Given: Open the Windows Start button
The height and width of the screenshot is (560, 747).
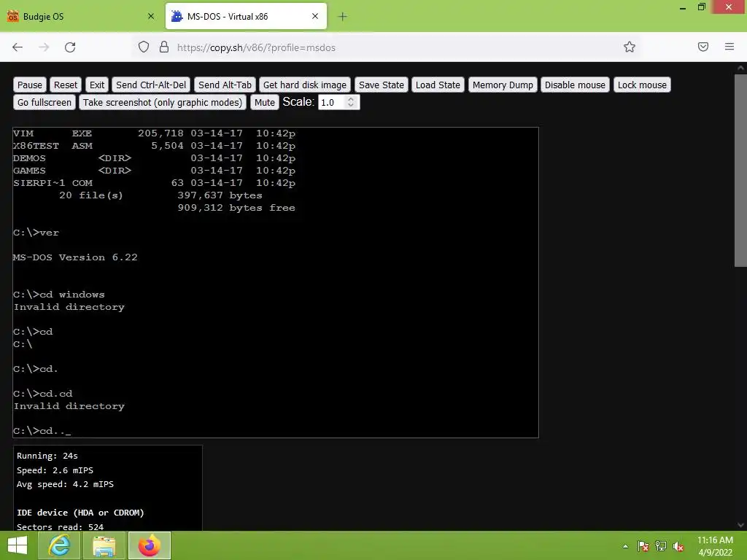Looking at the screenshot, I should point(18,545).
